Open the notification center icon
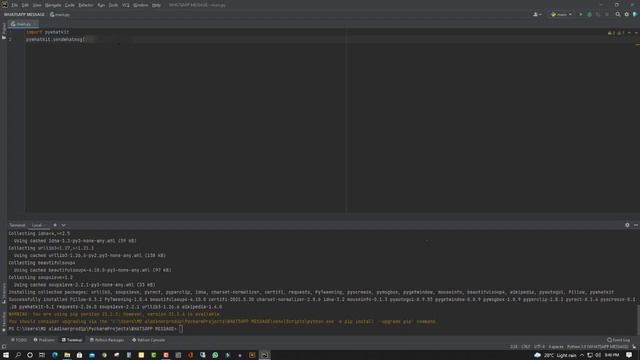 tap(629, 355)
